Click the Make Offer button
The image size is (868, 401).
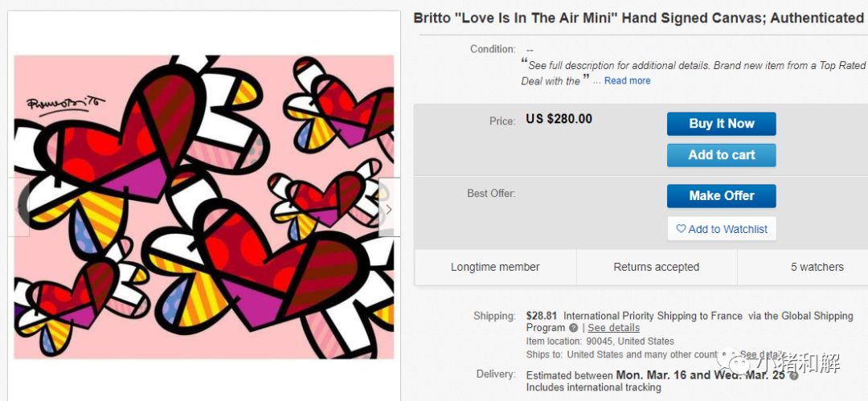(721, 195)
